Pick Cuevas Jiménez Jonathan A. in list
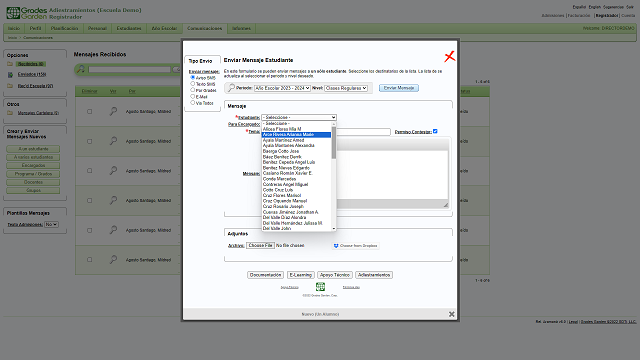The width and height of the screenshot is (640, 360). point(296,212)
